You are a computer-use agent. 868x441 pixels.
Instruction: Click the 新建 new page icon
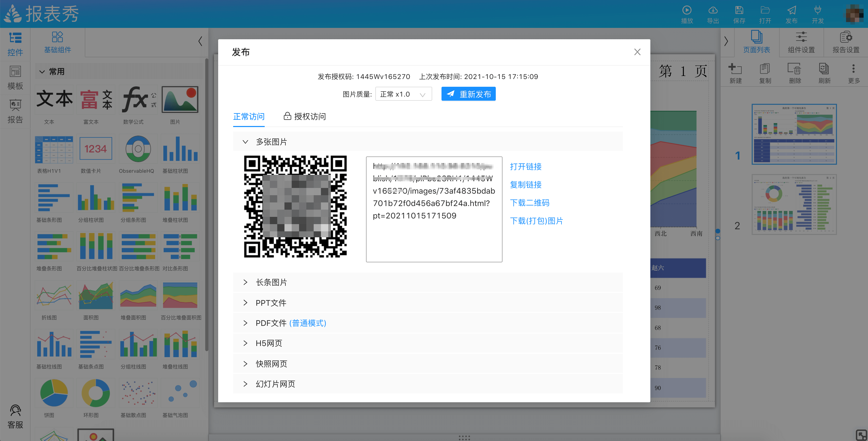[735, 69]
